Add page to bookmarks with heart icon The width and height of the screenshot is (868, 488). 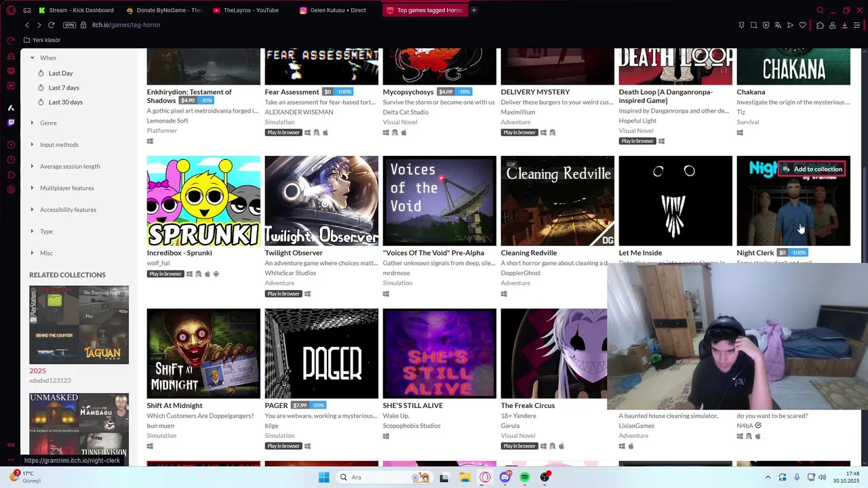(802, 25)
